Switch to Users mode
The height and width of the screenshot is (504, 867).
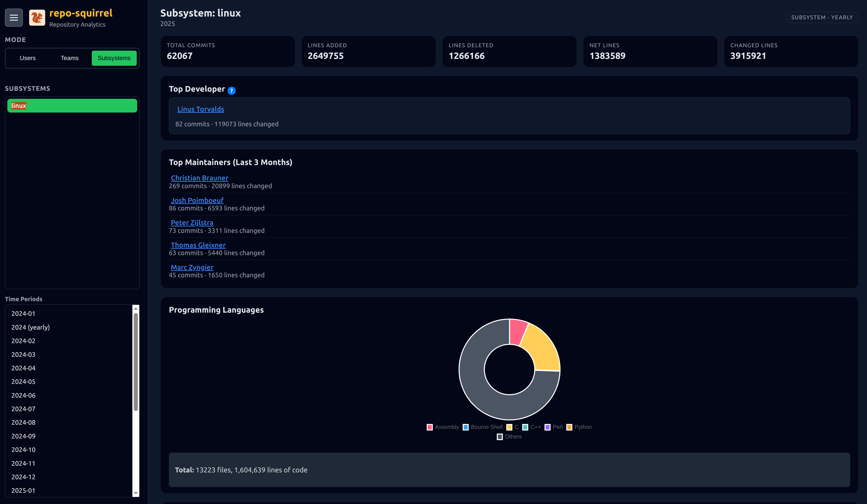click(28, 58)
